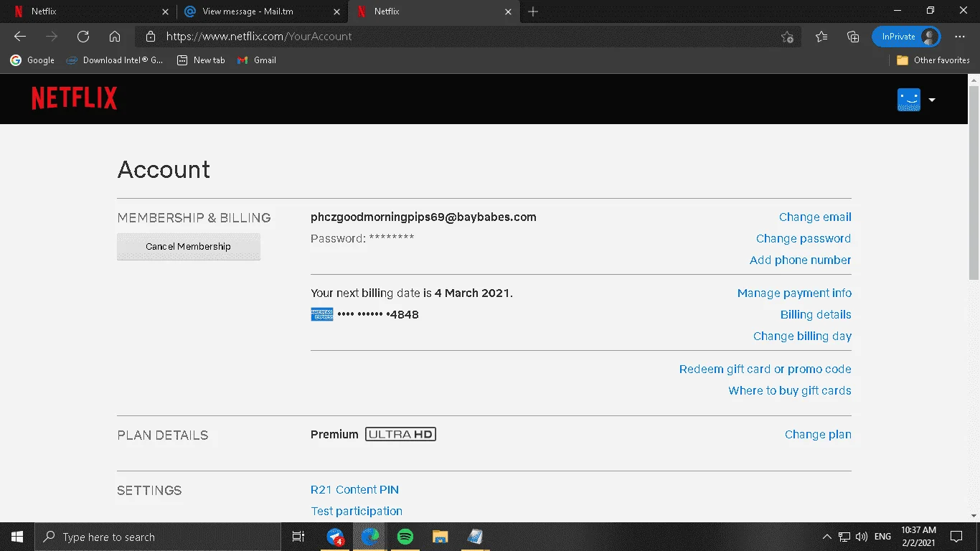Viewport: 980px width, 551px height.
Task: Click the Cancel Membership button
Action: (188, 246)
